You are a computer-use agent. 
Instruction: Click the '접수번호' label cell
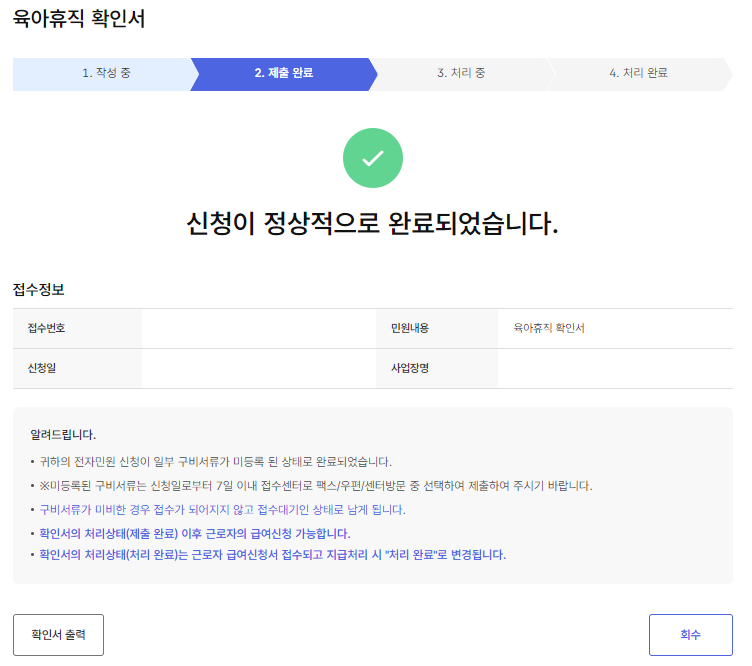(x=78, y=330)
